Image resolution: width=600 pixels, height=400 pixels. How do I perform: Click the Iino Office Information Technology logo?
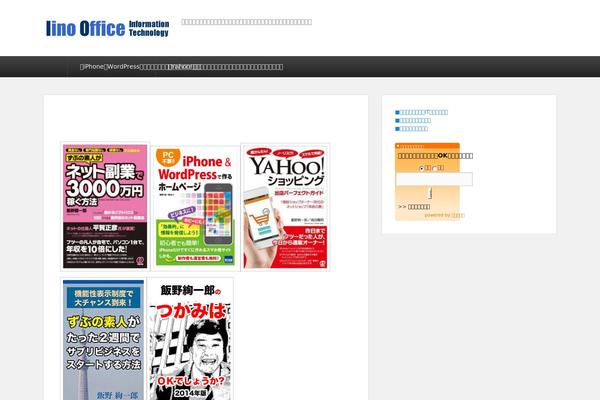coord(107,28)
